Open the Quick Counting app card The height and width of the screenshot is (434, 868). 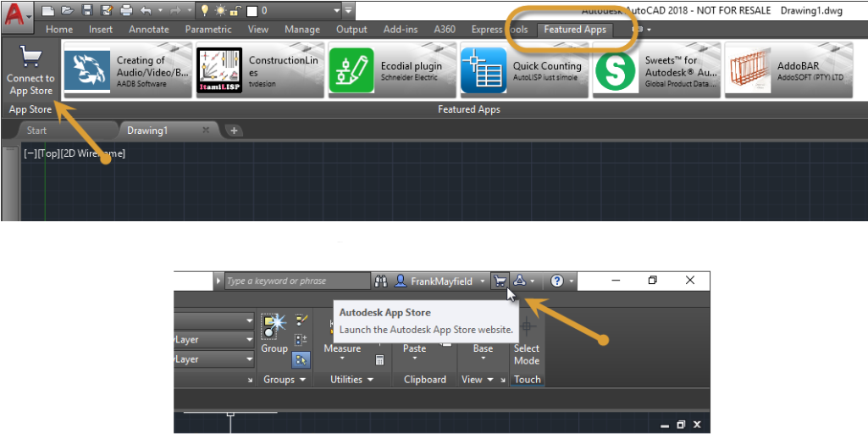pos(524,71)
